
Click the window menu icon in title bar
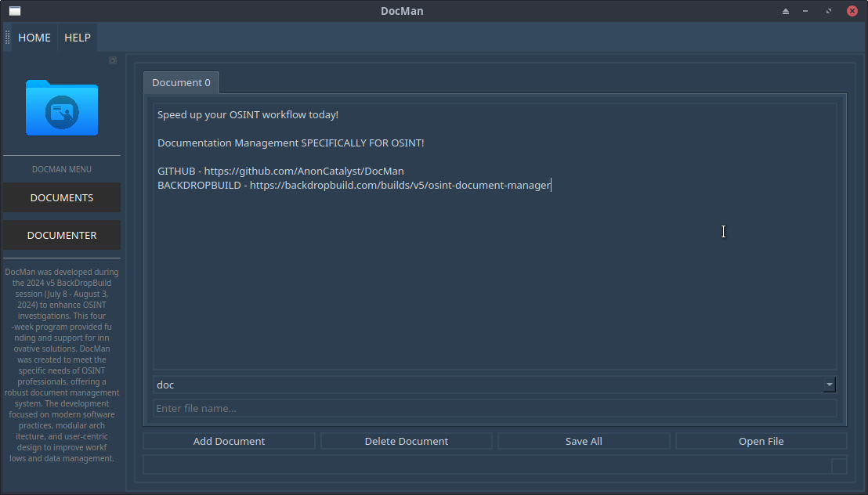click(x=15, y=11)
